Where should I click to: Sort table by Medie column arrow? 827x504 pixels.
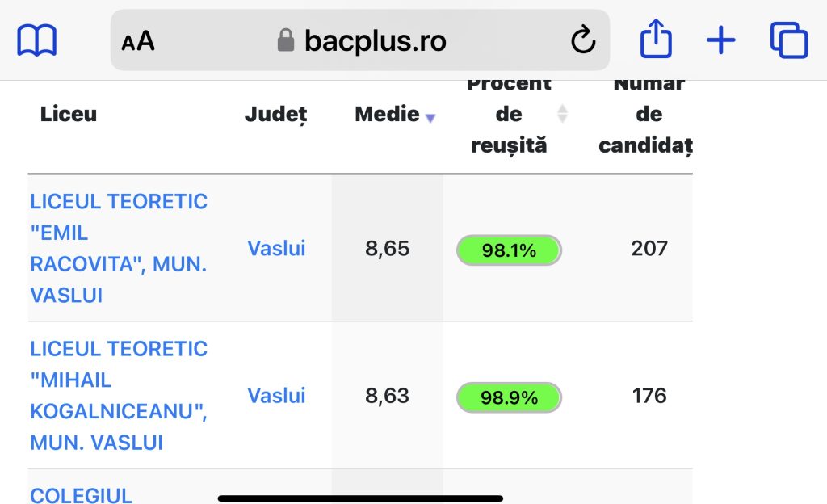pos(430,118)
